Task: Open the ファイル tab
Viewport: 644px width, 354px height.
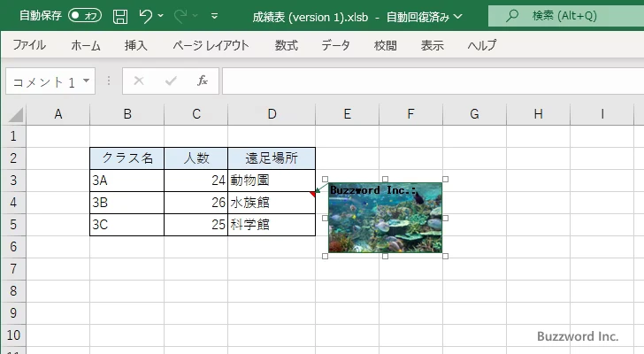Action: click(x=29, y=45)
